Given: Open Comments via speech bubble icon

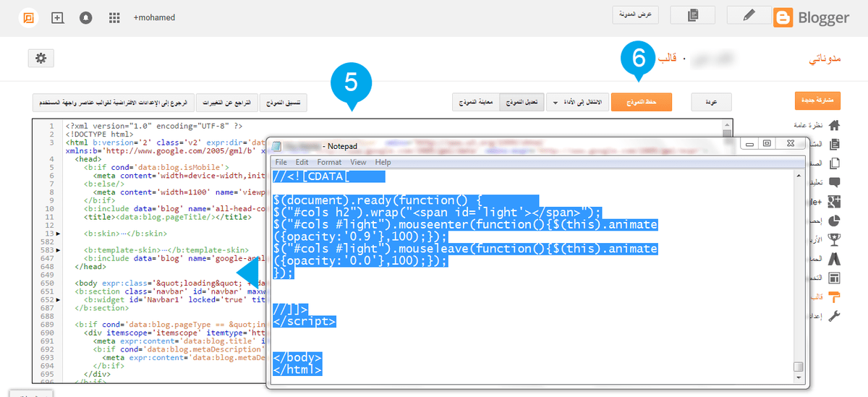Looking at the screenshot, I should pyautogui.click(x=834, y=182).
